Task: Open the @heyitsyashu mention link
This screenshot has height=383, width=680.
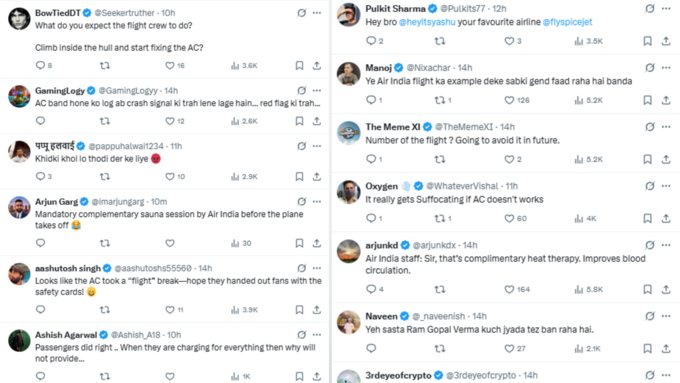Action: click(427, 22)
